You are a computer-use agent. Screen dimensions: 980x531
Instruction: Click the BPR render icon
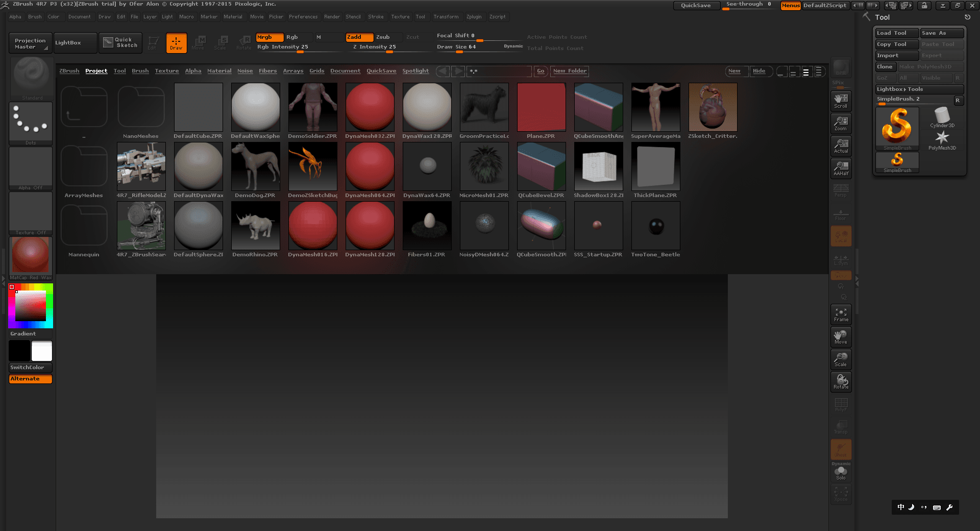(x=841, y=67)
